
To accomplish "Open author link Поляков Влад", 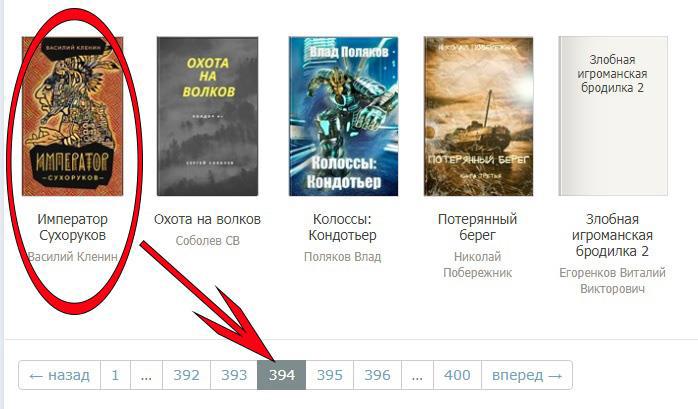I will point(342,257).
